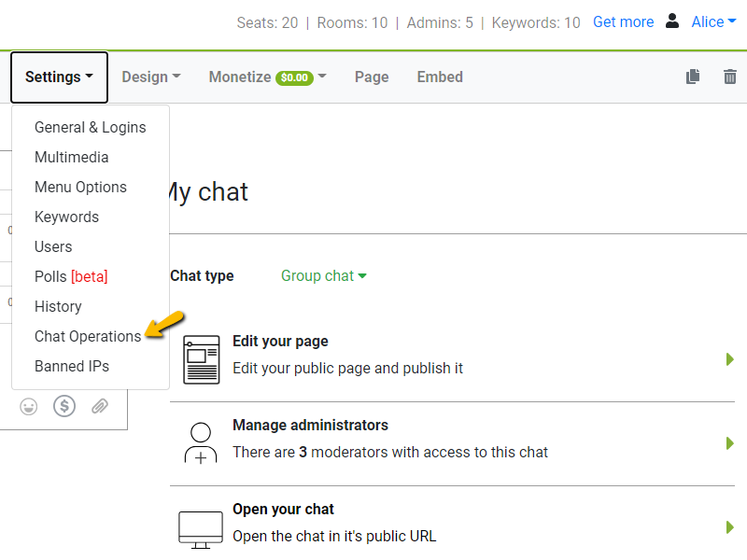Screen dimensions: 747x560
Task: Expand the Monetize dropdown
Action: pos(268,77)
